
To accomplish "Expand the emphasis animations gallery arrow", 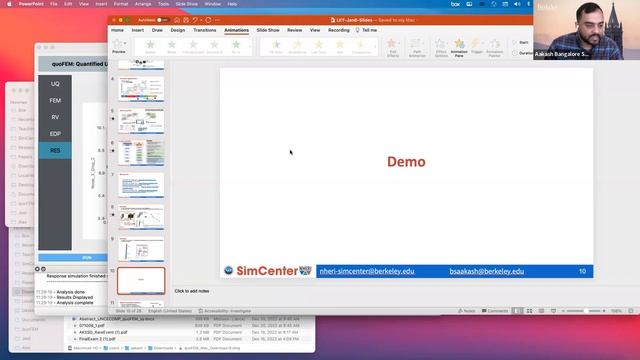I will click(376, 47).
